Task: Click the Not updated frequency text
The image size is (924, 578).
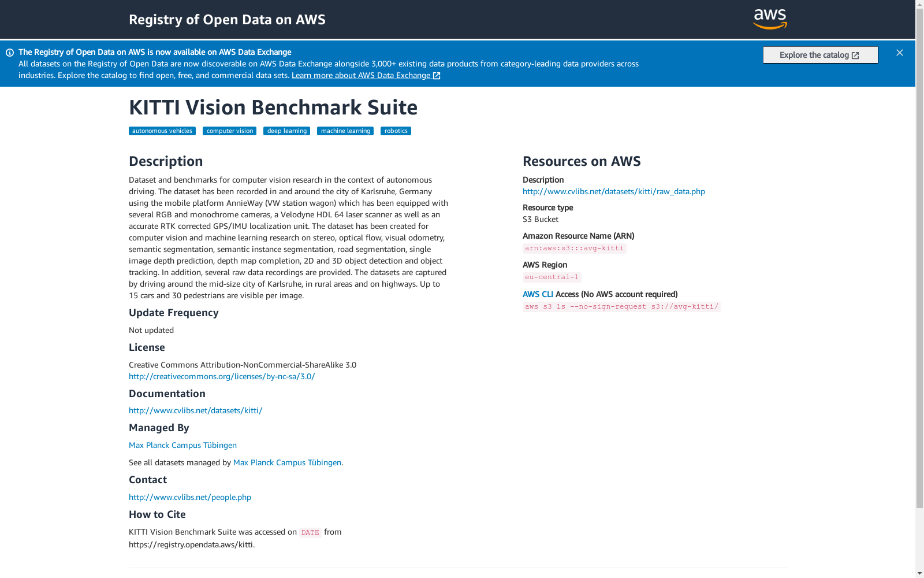Action: click(x=151, y=330)
